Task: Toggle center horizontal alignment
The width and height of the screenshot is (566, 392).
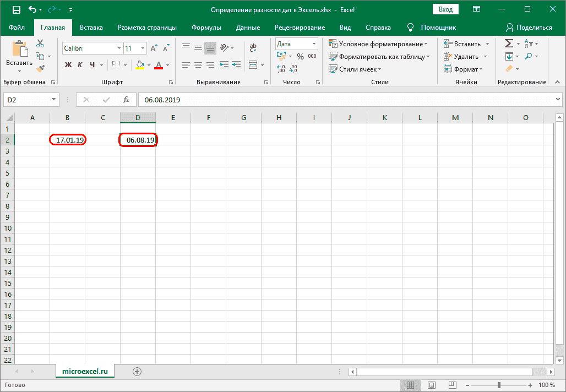Action: click(x=198, y=65)
